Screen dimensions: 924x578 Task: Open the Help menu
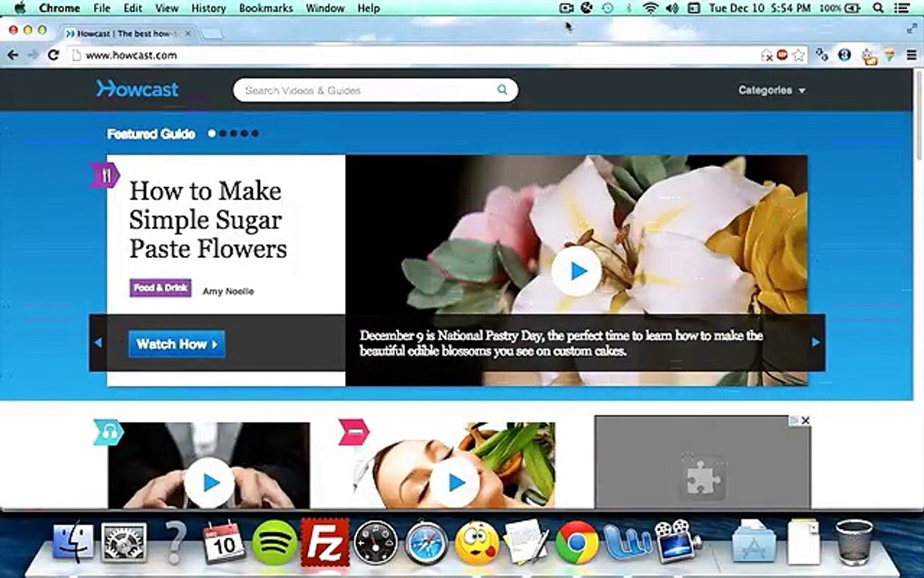[368, 8]
